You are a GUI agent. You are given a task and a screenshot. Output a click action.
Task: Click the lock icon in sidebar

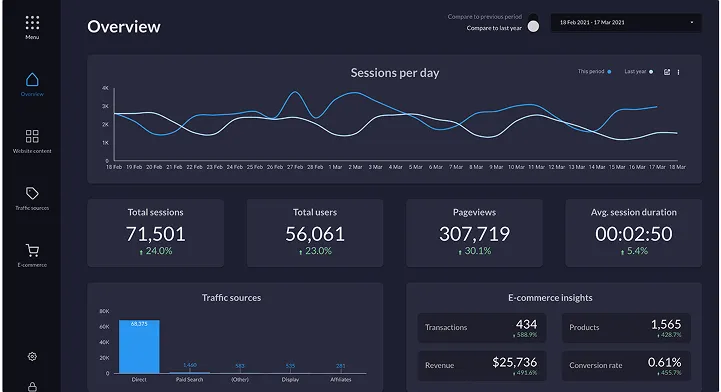(32, 387)
